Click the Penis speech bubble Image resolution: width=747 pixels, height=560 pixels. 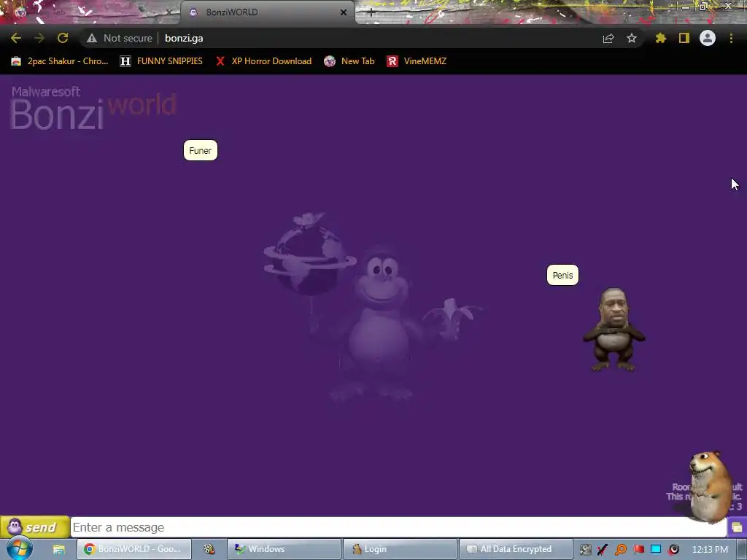[562, 275]
